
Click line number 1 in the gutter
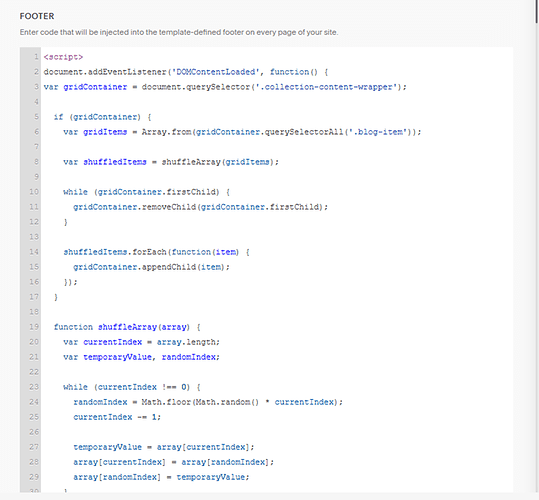[36, 57]
